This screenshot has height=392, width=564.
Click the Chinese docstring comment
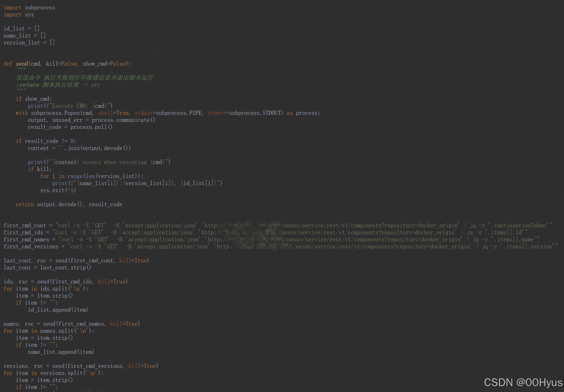(85, 78)
